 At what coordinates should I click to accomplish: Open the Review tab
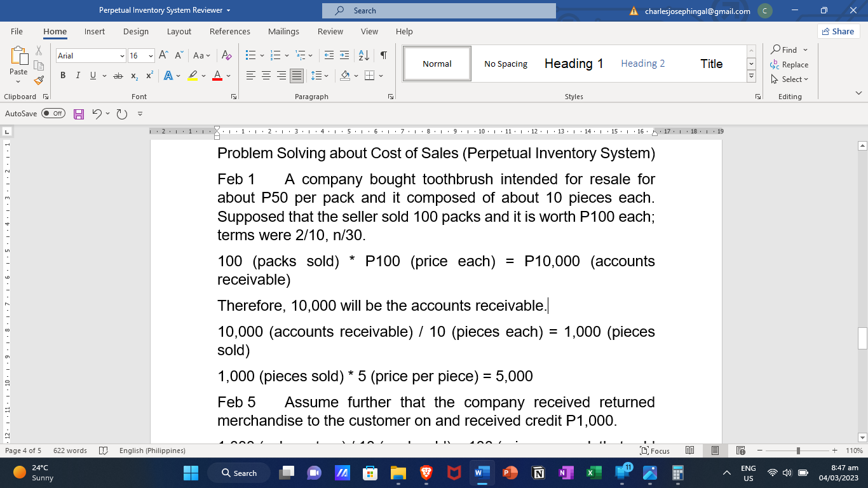(x=330, y=31)
